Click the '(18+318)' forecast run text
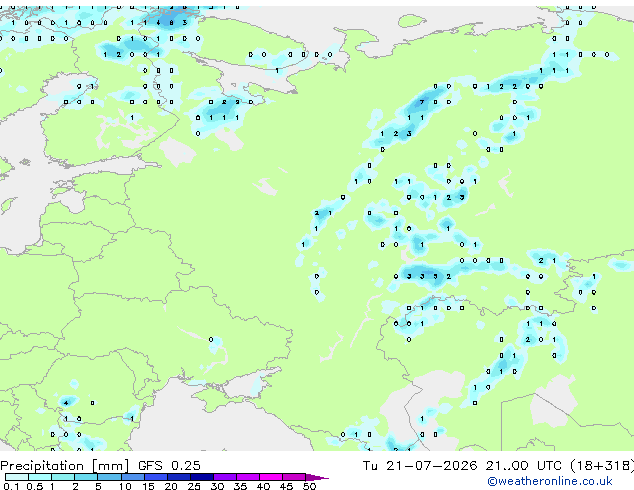This screenshot has height=490, width=634. [602, 466]
